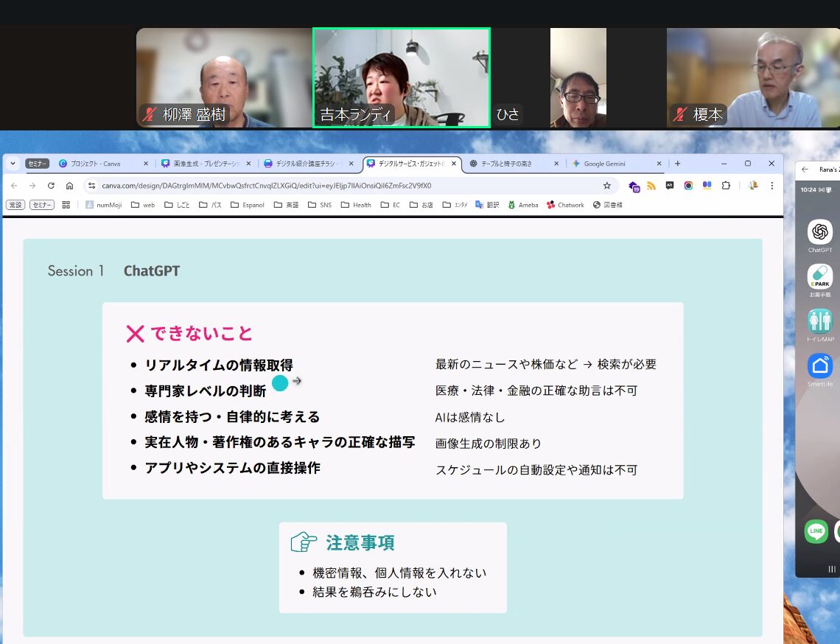Tap the EPARK お薬手帳 app icon

pyautogui.click(x=819, y=277)
